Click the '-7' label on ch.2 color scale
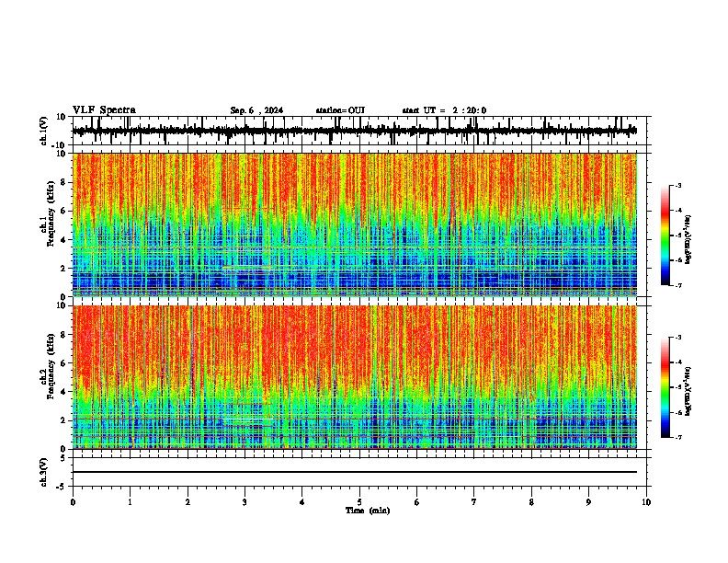728x563 pixels. point(677,437)
